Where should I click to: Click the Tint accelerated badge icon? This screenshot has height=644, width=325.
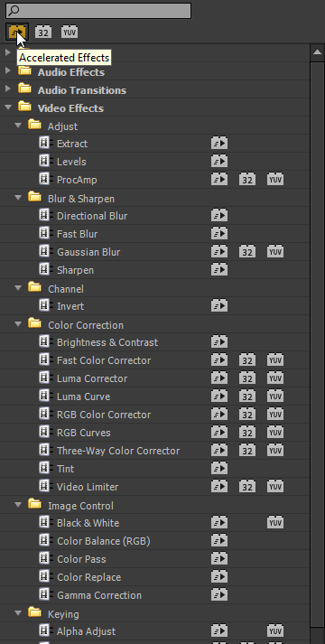(x=219, y=468)
